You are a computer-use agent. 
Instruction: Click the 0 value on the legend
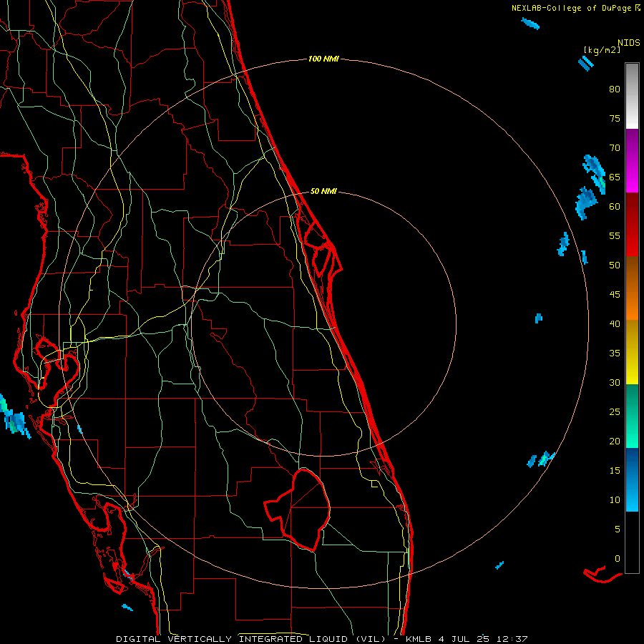point(618,559)
